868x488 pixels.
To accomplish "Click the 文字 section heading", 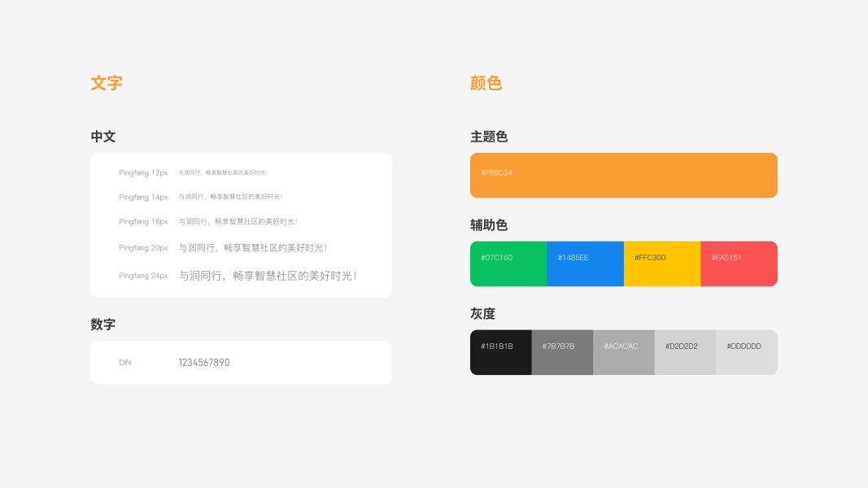I will click(107, 83).
